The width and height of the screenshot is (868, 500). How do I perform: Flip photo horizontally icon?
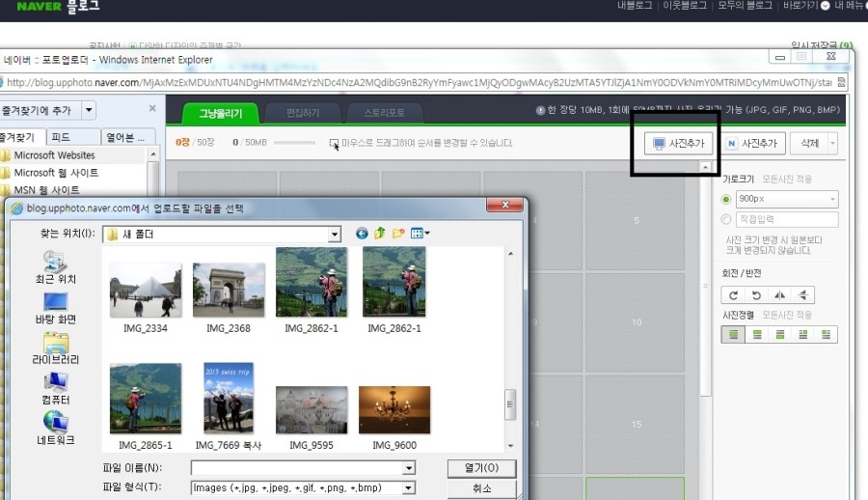point(779,295)
